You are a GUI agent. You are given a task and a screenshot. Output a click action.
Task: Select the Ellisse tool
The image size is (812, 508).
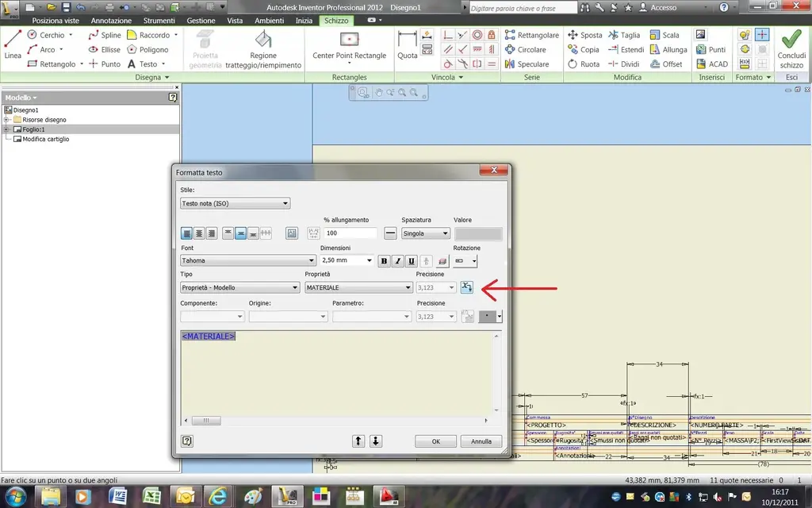click(x=105, y=49)
